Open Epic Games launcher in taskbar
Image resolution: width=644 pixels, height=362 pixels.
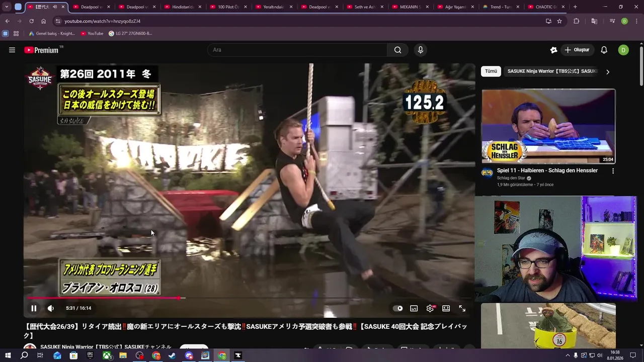pos(90,355)
